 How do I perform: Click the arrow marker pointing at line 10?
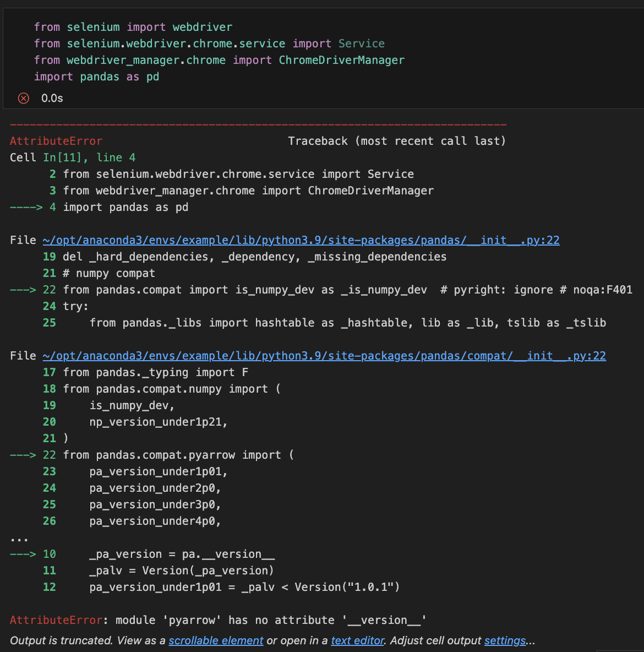[23, 554]
